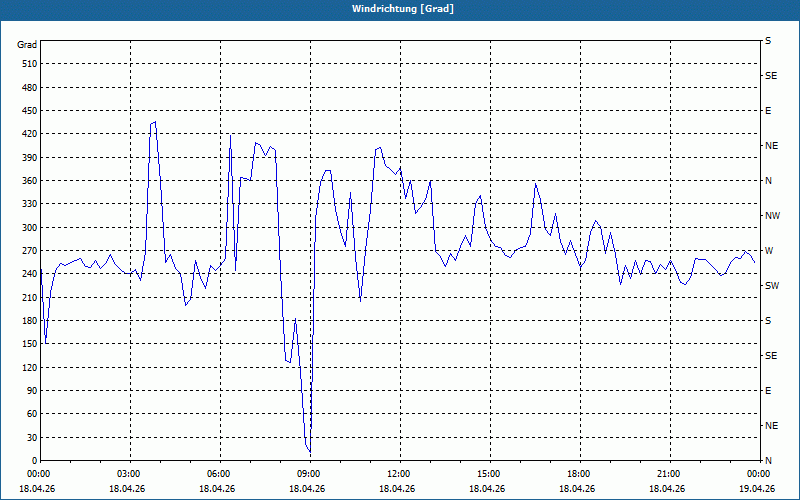The width and height of the screenshot is (800, 500).
Task: Select the SE compass label level with 480
Action: 771,76
